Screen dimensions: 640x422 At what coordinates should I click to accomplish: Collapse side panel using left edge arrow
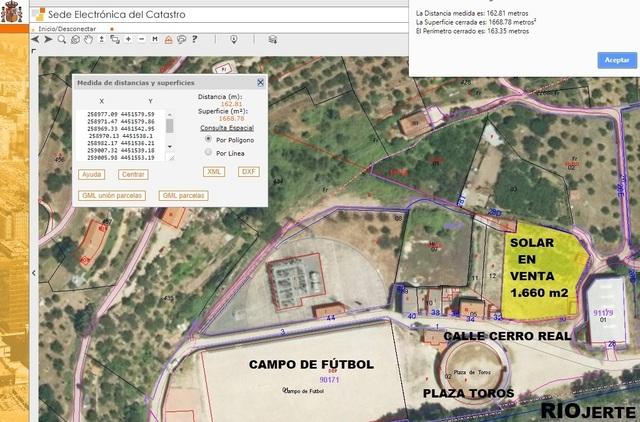tap(33, 272)
